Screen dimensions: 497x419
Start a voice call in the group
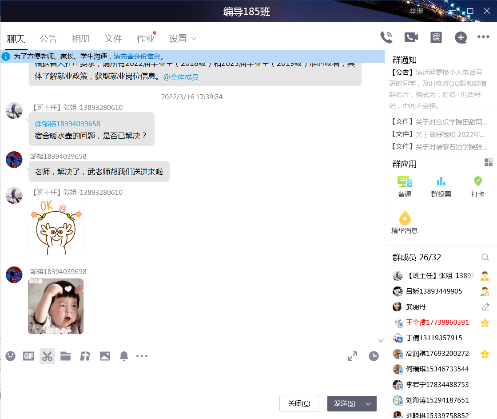coord(387,37)
